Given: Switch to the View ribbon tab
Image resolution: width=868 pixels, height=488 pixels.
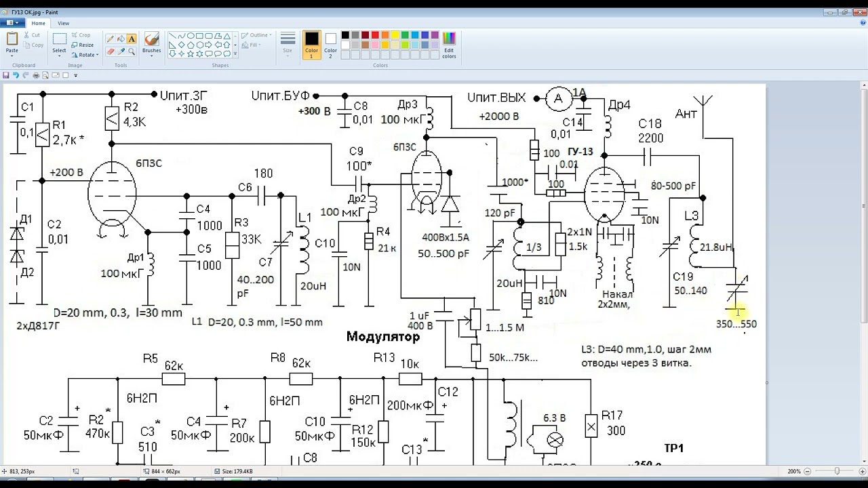Looking at the screenshot, I should (x=63, y=23).
